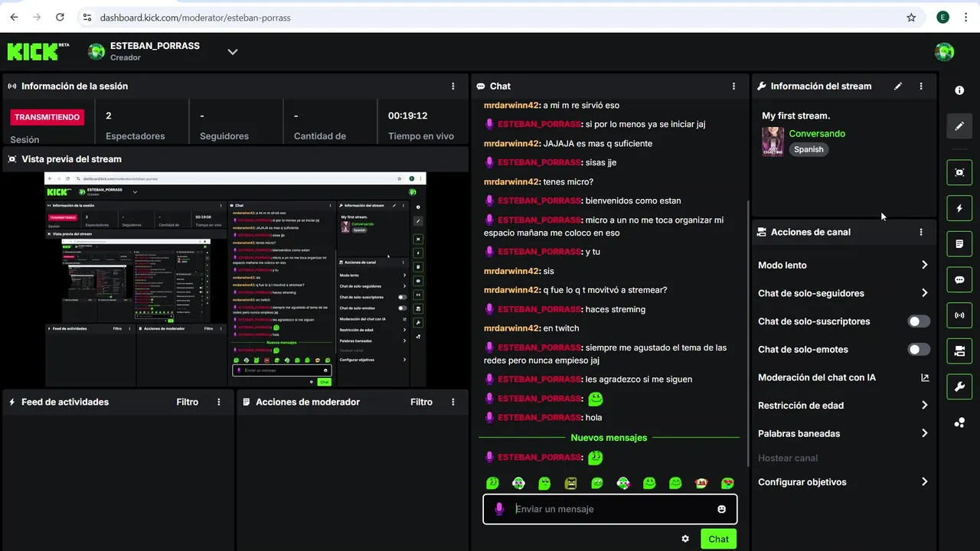Click the Conversando category link
Screen dimensions: 980x551
(817, 134)
